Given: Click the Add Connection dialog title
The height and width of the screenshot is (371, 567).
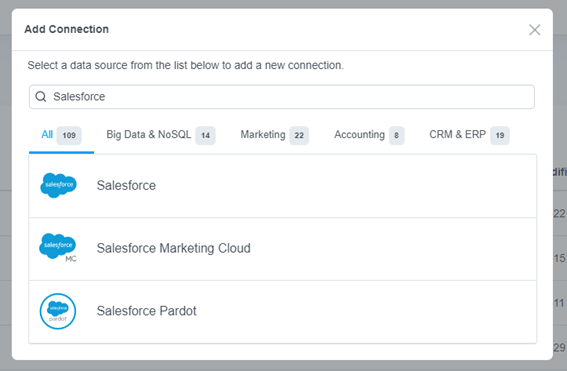Looking at the screenshot, I should point(67,29).
